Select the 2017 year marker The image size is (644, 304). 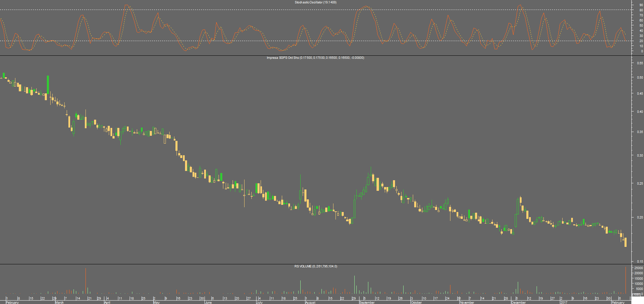tap(564, 302)
